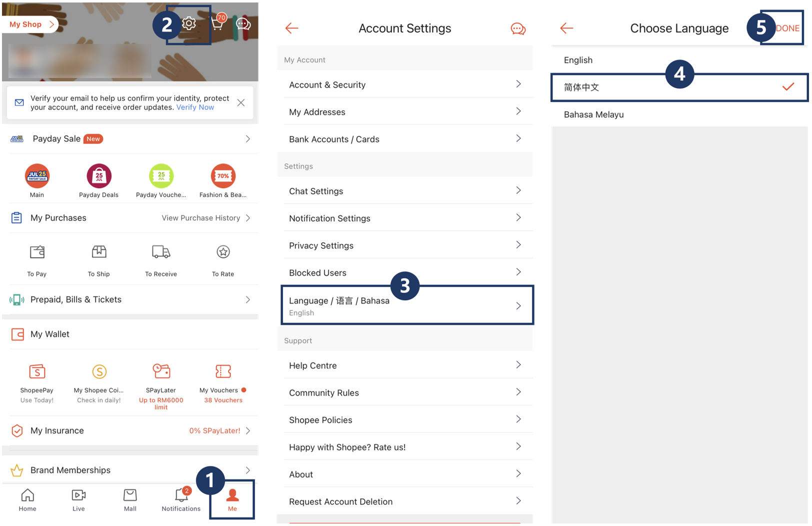Expand About row chevron

point(518,473)
